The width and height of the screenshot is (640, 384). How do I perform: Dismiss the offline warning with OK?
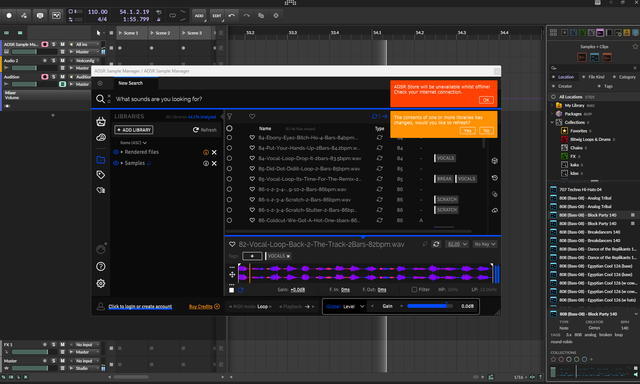click(486, 100)
